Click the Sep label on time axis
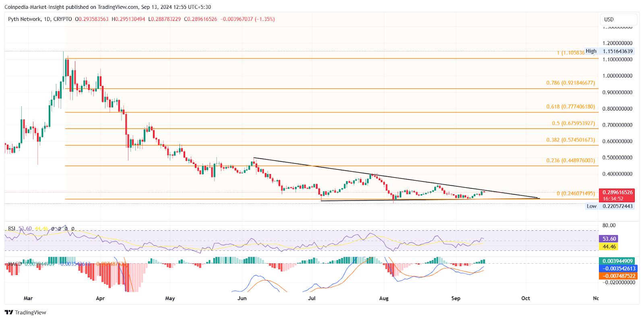Screen dimensions: 644x320 click(456, 298)
